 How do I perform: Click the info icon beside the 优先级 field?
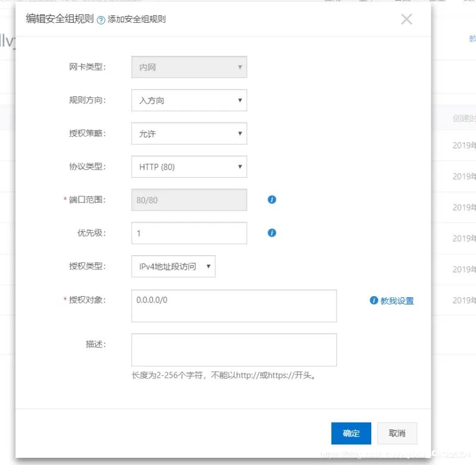[x=271, y=232]
